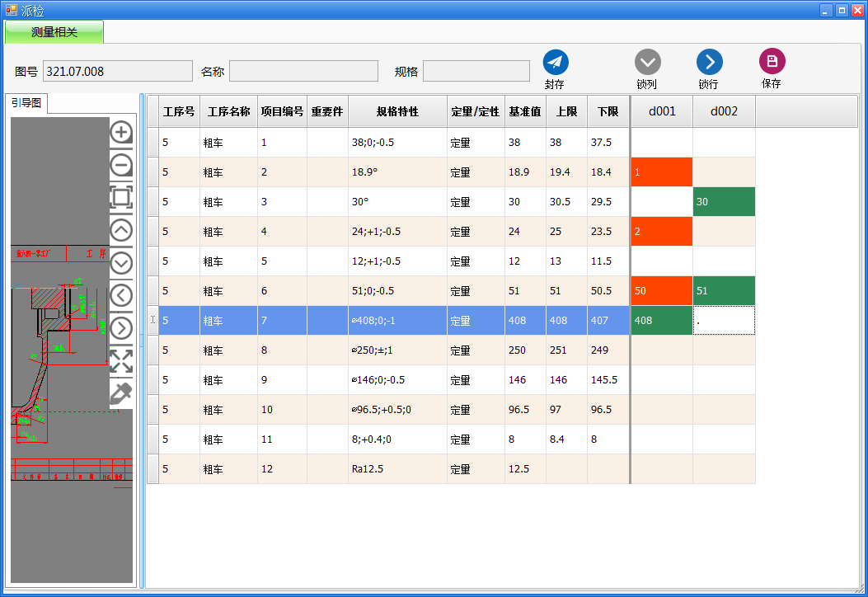Select the red d001 cell with value 50
Viewport: 868px width, 597px height.
click(x=662, y=291)
